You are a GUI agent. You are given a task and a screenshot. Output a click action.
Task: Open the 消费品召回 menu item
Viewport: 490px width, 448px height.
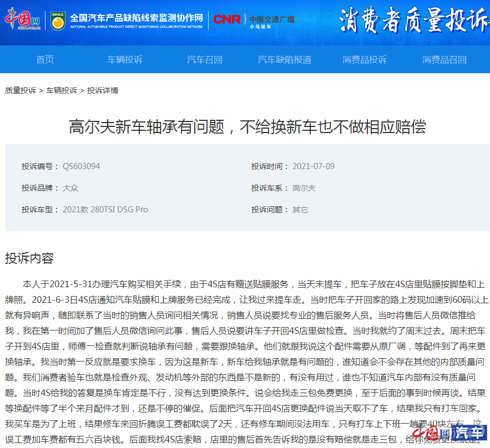coord(444,60)
